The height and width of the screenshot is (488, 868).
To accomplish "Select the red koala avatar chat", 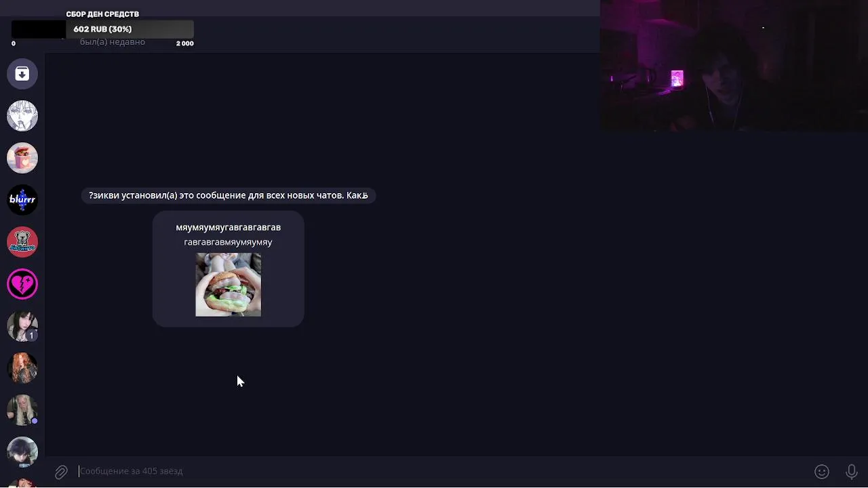I will [x=22, y=242].
